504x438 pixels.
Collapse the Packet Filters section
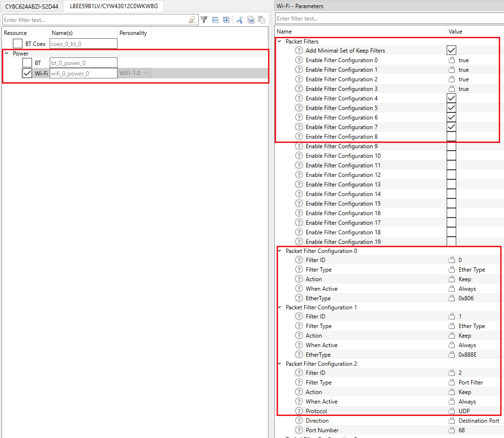click(279, 42)
